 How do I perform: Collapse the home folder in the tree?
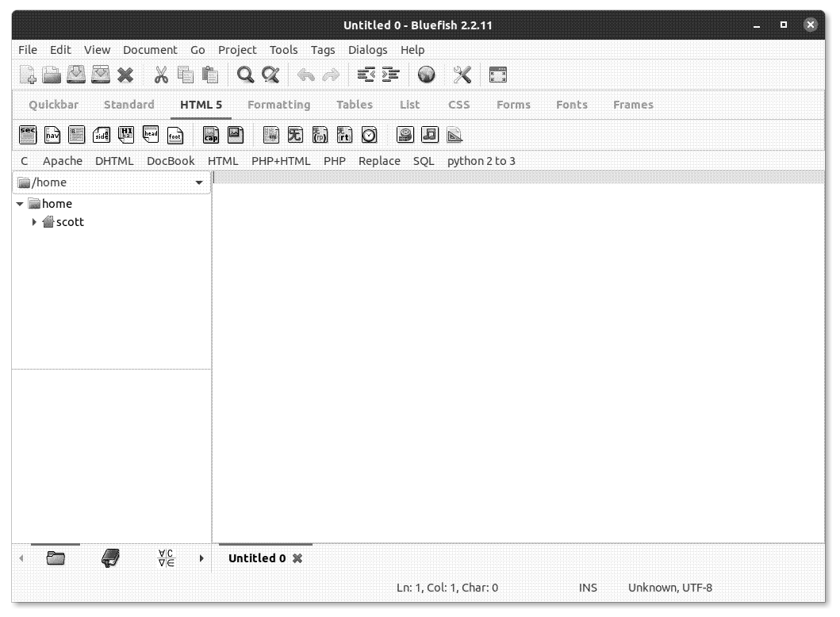20,204
